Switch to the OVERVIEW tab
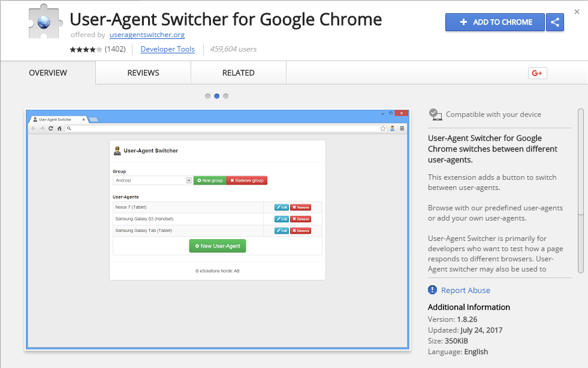 click(x=48, y=73)
